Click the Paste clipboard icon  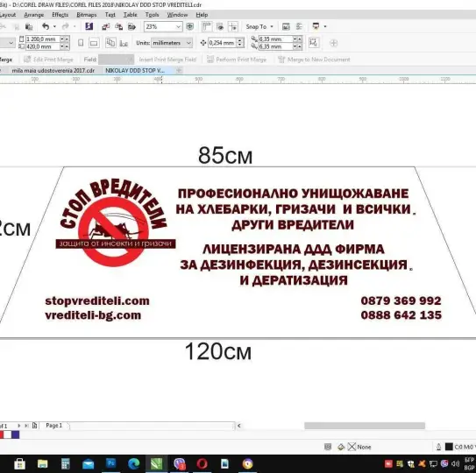pyautogui.click(x=29, y=26)
